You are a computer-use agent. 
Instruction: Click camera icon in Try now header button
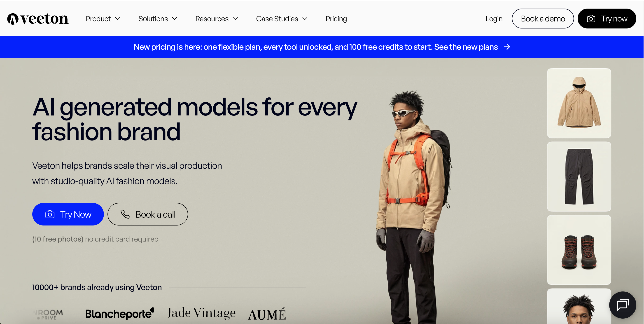(591, 19)
